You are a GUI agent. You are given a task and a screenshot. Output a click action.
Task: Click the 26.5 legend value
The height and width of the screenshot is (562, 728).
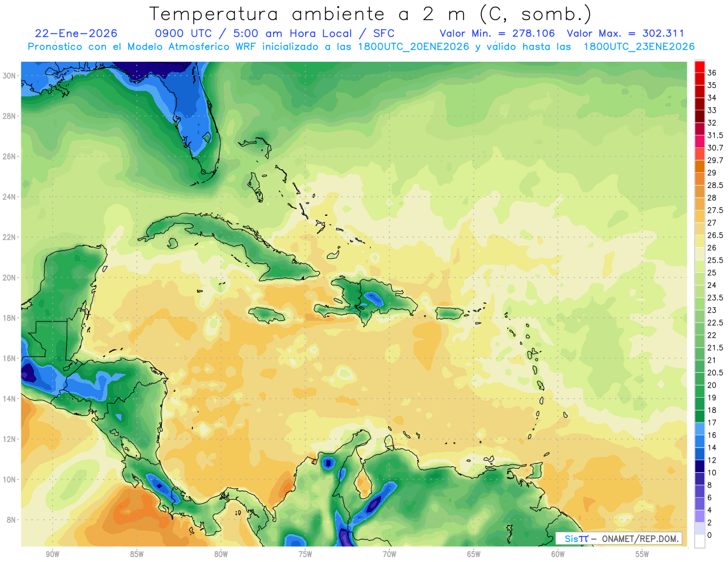point(715,235)
